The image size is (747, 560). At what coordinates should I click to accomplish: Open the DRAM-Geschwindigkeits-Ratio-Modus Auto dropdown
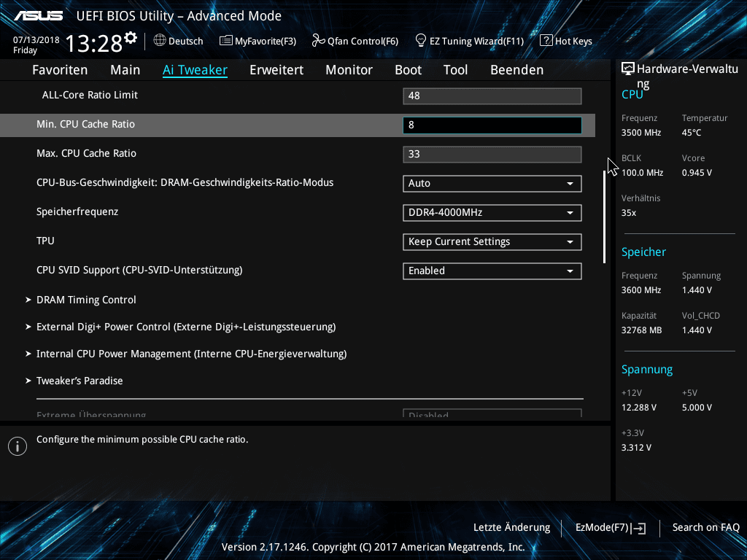click(492, 183)
